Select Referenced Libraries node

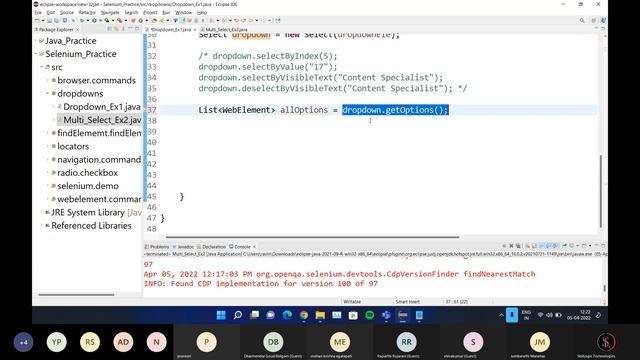pos(91,226)
